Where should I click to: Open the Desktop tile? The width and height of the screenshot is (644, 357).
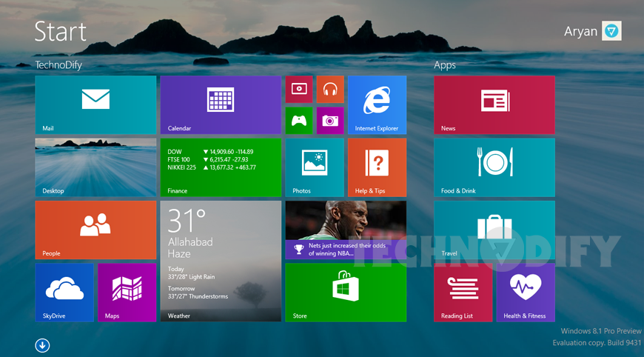[95, 167]
